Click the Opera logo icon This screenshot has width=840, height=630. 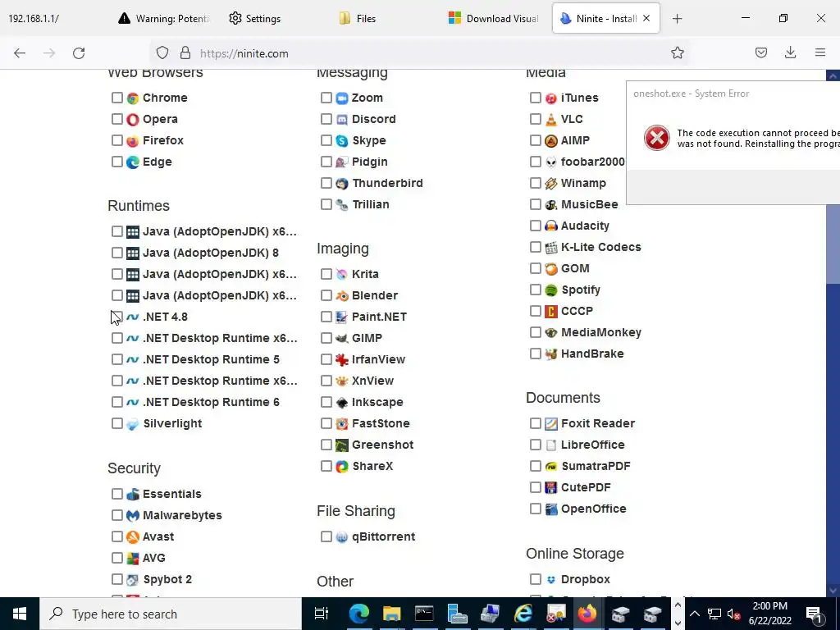pyautogui.click(x=132, y=120)
